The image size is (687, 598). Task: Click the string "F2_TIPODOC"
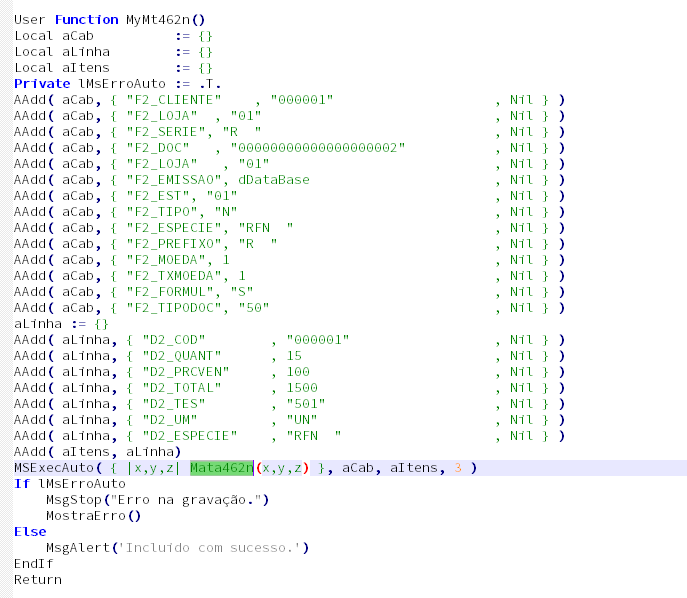pos(174,308)
